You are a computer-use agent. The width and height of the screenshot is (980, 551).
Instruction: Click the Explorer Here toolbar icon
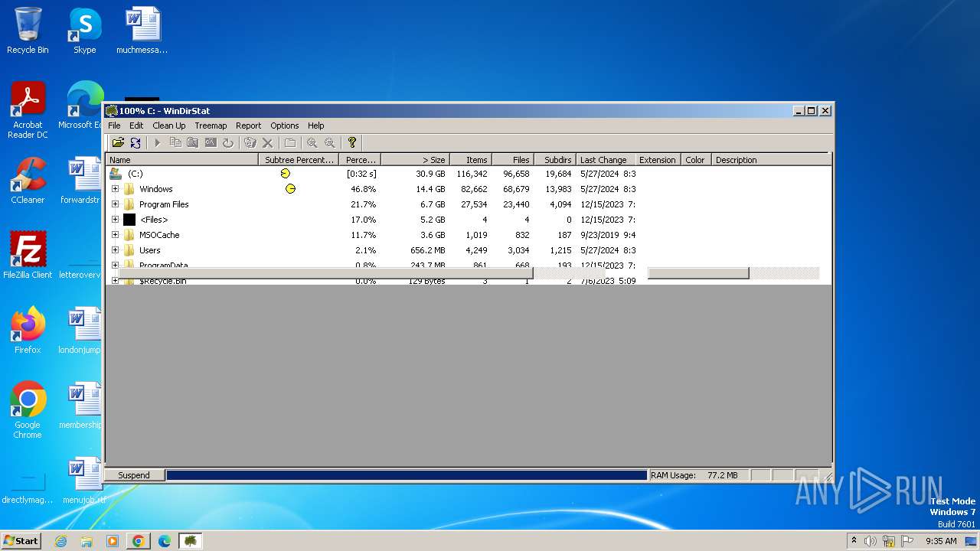pyautogui.click(x=193, y=142)
